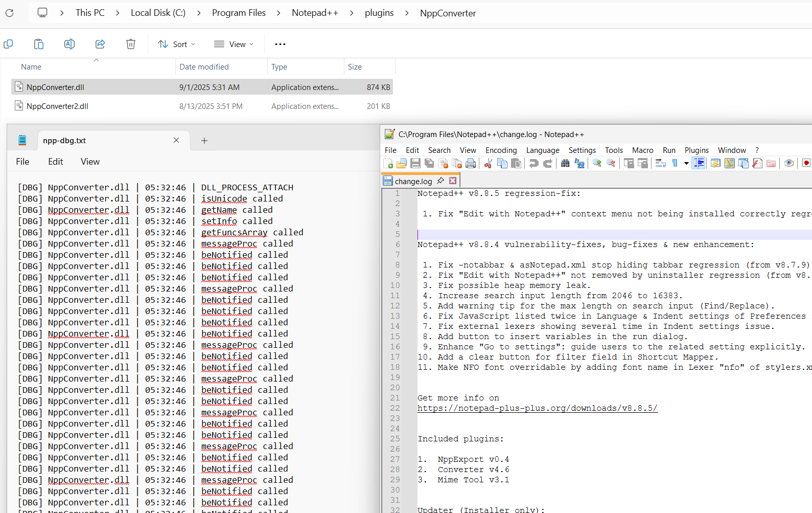Viewport: 812px width, 513px height.
Task: Click the Explorer Rename icon
Action: coord(69,44)
